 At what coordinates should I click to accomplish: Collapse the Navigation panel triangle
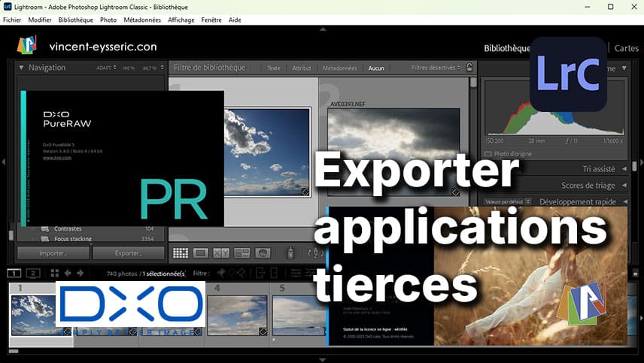point(21,68)
